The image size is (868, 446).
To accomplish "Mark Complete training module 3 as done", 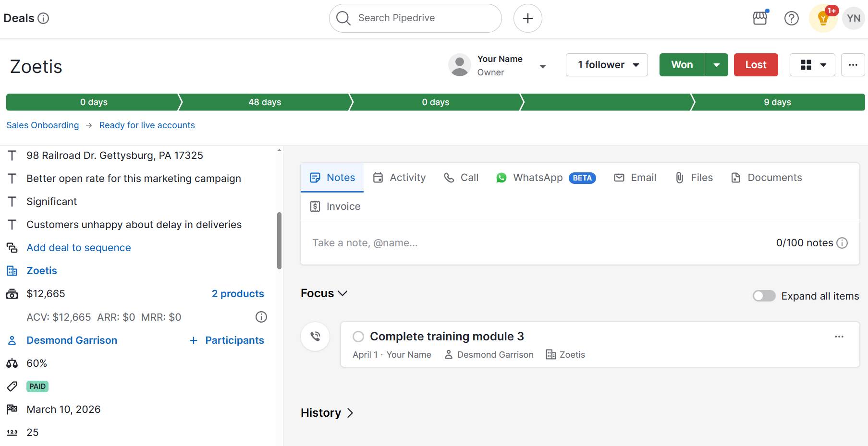I will click(x=358, y=337).
